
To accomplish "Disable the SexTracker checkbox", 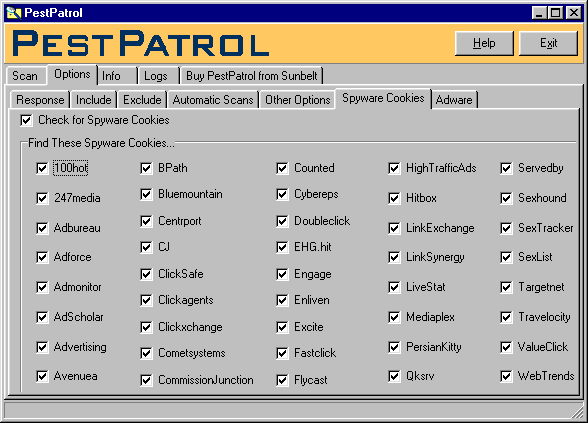I will [506, 228].
